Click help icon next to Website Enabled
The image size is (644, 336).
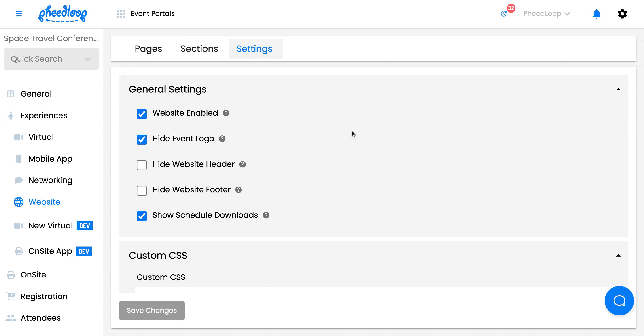226,113
